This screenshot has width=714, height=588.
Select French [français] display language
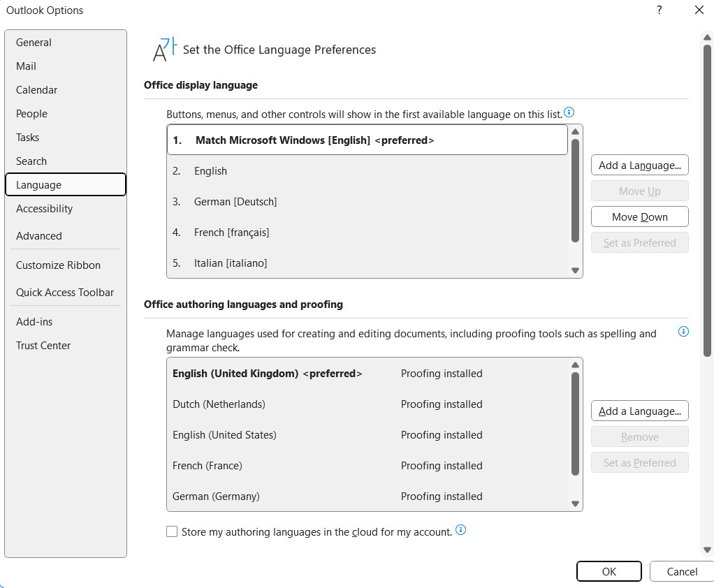(367, 232)
